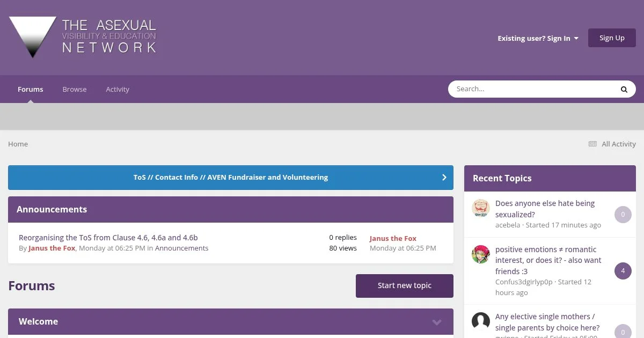Click the '0 replies' count

click(x=343, y=238)
